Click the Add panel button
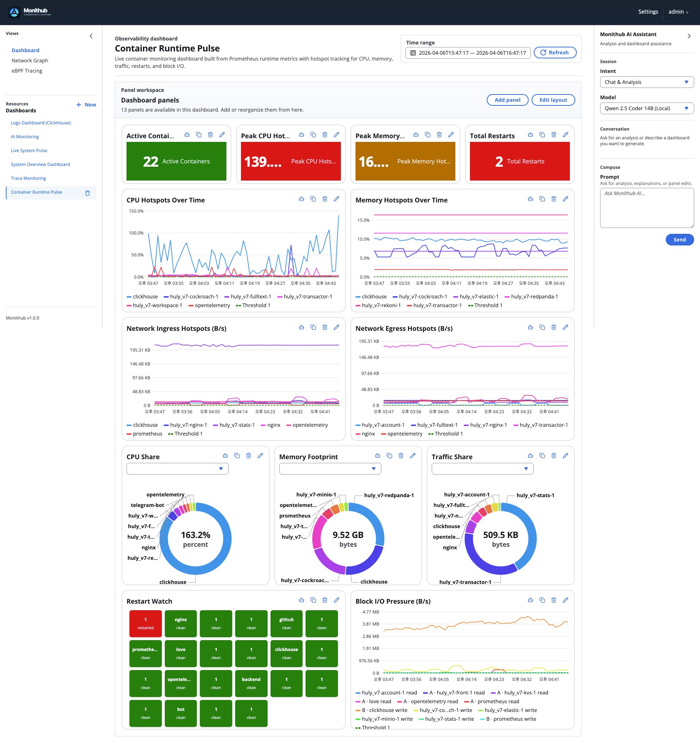 coord(507,100)
